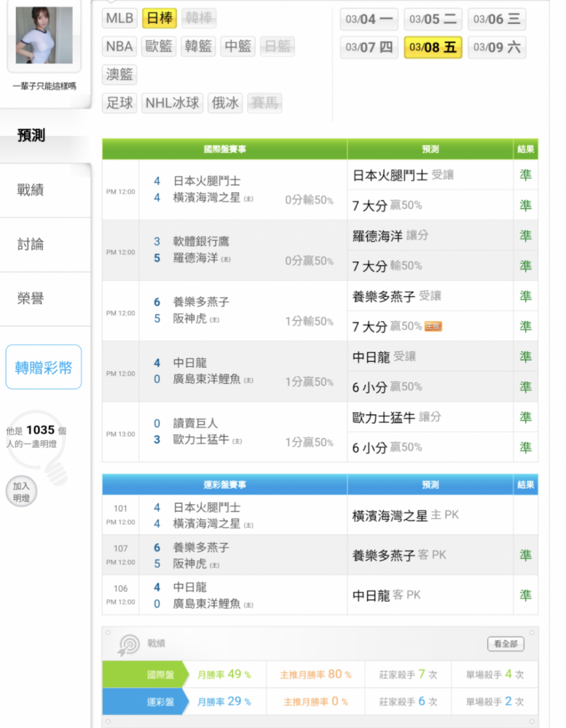This screenshot has height=728, width=566.
Task: Choose date 03/09 六
Action: 498,47
